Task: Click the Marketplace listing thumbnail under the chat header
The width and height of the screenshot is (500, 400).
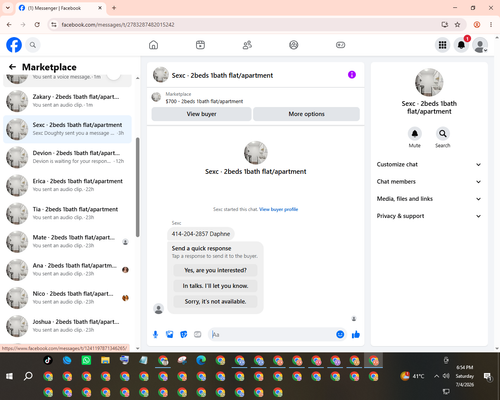Action: click(156, 97)
